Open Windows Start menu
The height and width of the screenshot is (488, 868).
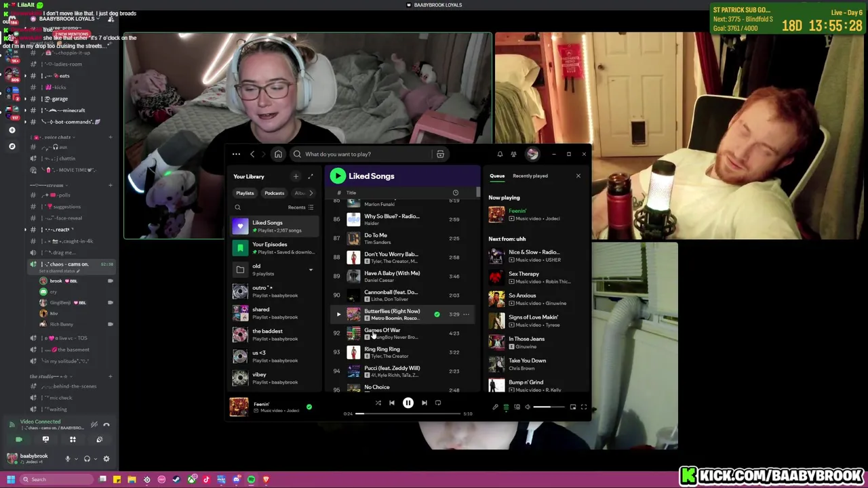[x=10, y=480]
